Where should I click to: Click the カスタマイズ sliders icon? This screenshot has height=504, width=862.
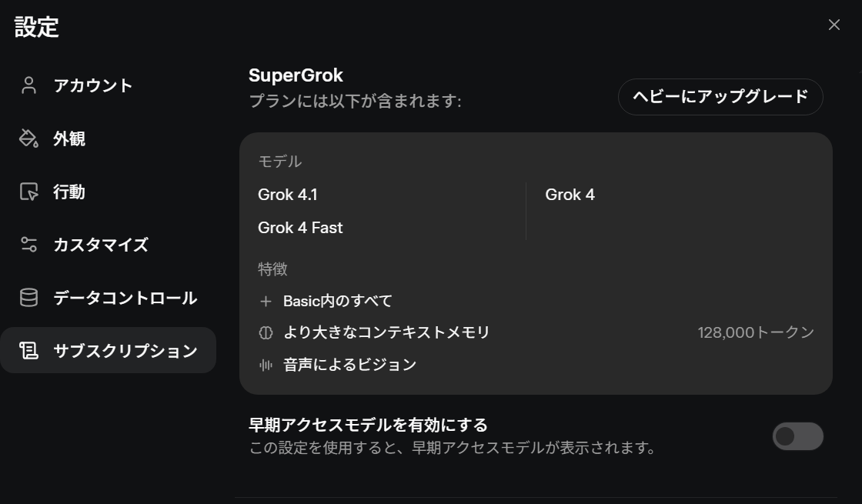[x=28, y=245]
